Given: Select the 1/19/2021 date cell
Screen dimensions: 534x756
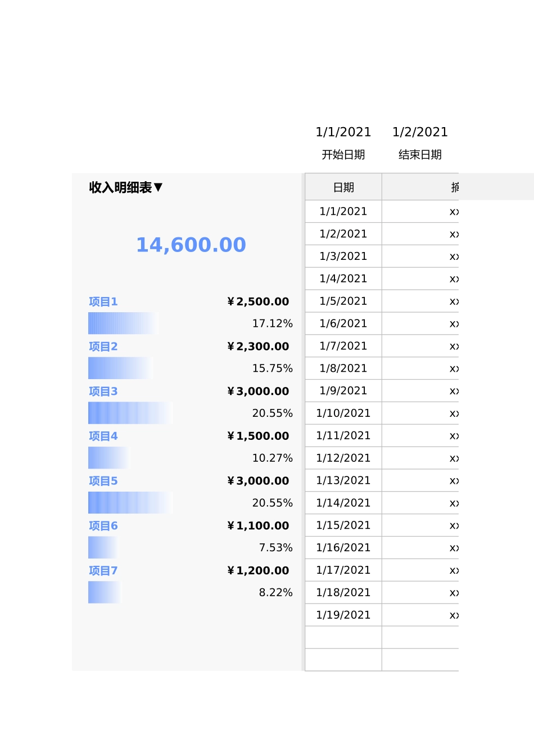Looking at the screenshot, I should click(x=343, y=615).
